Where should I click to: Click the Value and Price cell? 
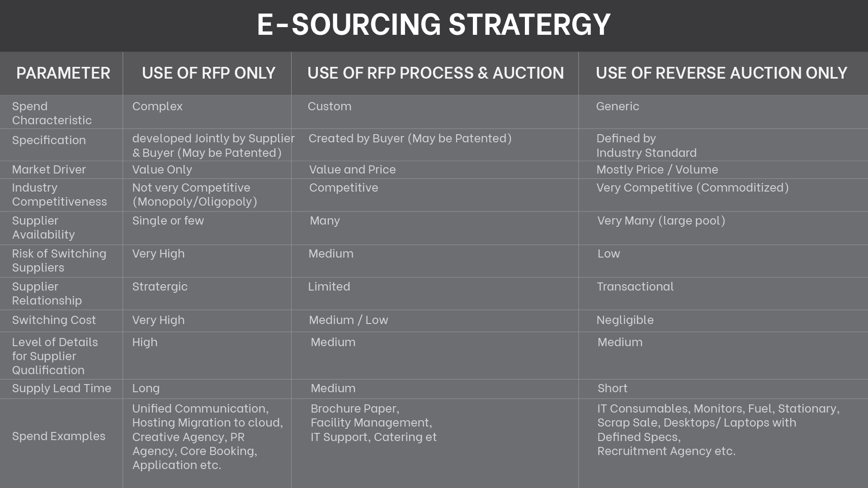pyautogui.click(x=352, y=169)
